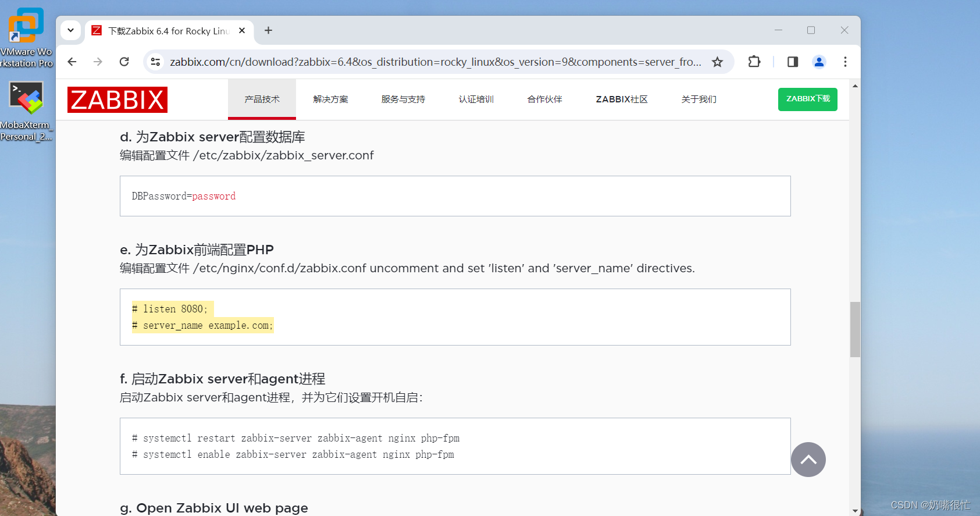
Task: Open the browser extensions puzzle icon
Action: point(754,62)
